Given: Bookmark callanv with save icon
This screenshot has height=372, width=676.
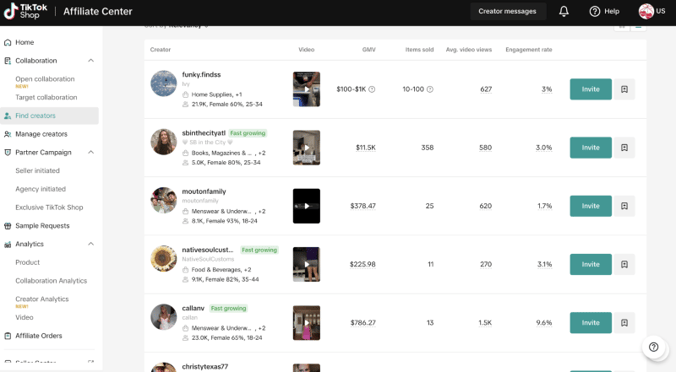Looking at the screenshot, I should [x=624, y=323].
